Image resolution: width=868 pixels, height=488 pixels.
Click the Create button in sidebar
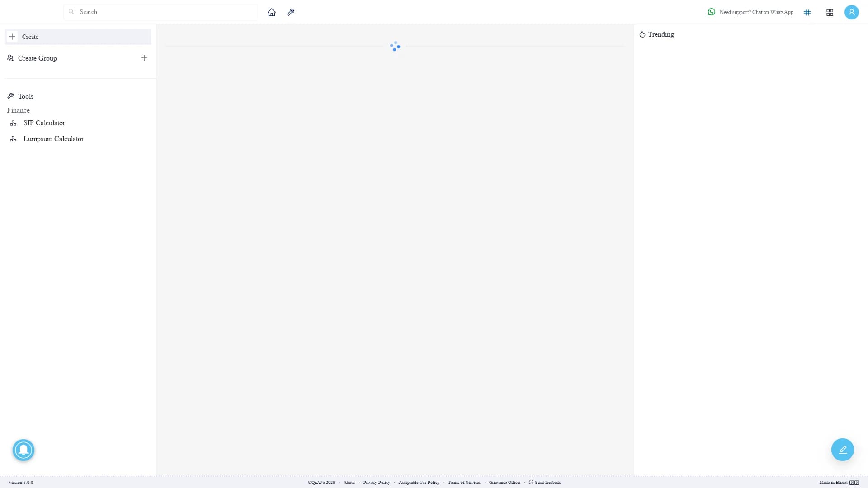tap(78, 37)
